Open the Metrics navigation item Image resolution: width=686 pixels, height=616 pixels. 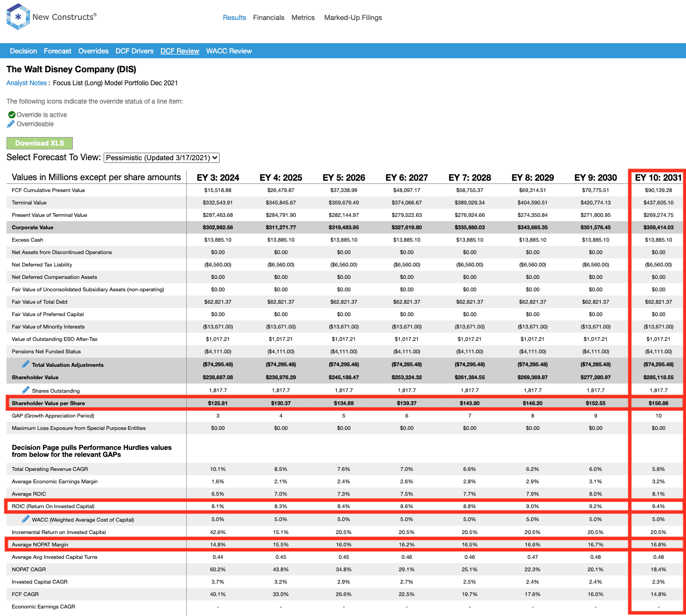pos(303,18)
